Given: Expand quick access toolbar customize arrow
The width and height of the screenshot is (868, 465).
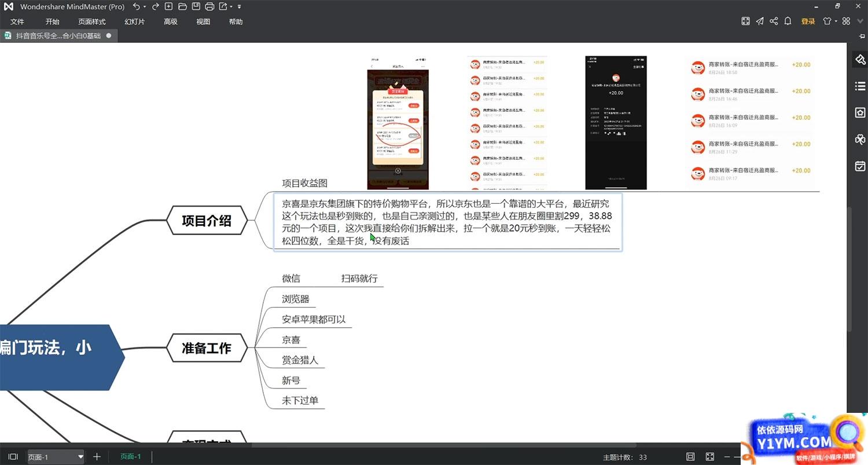Looking at the screenshot, I should pyautogui.click(x=240, y=7).
